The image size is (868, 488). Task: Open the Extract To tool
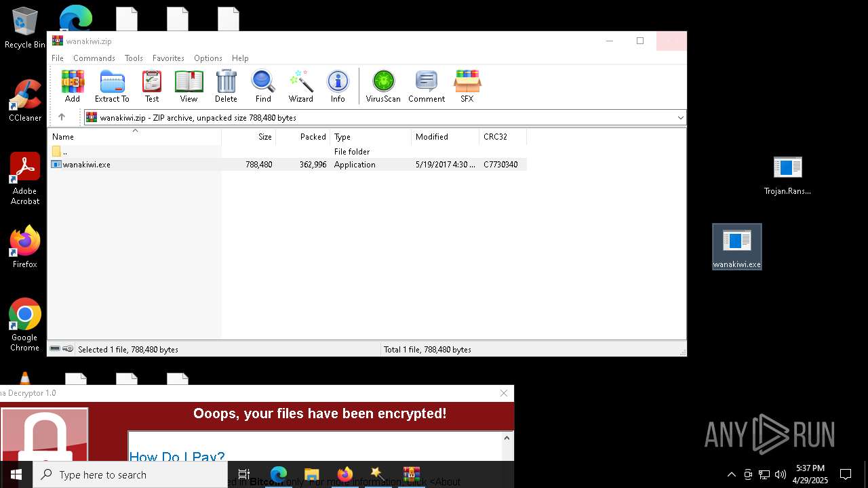click(112, 86)
